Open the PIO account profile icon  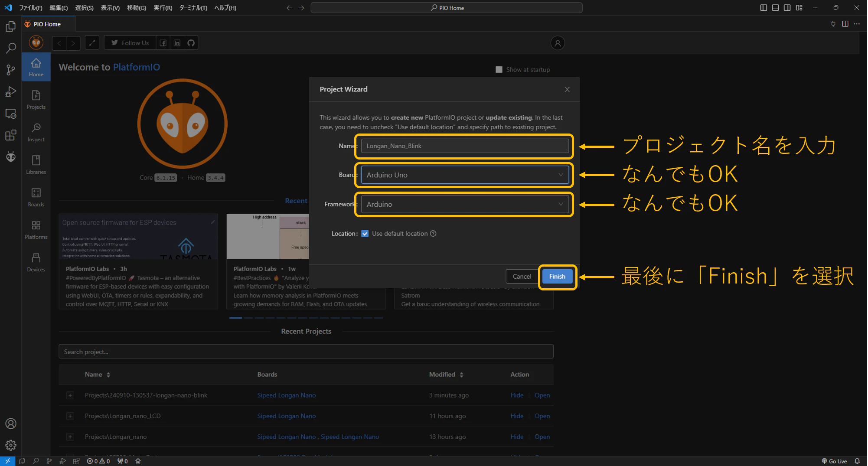coord(558,43)
